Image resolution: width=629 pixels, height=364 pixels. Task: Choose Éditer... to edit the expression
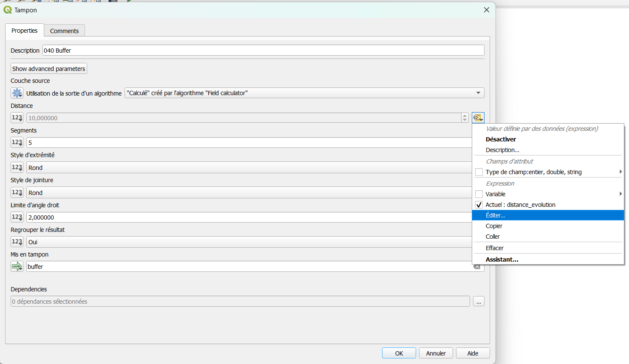click(548, 215)
